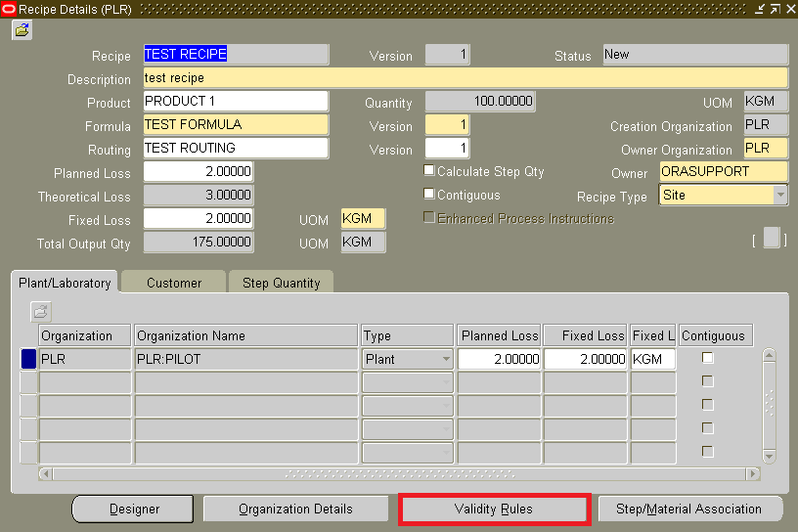Click the Fixed Loss UOM field
Viewport: 798px width, 532px height.
[x=363, y=218]
